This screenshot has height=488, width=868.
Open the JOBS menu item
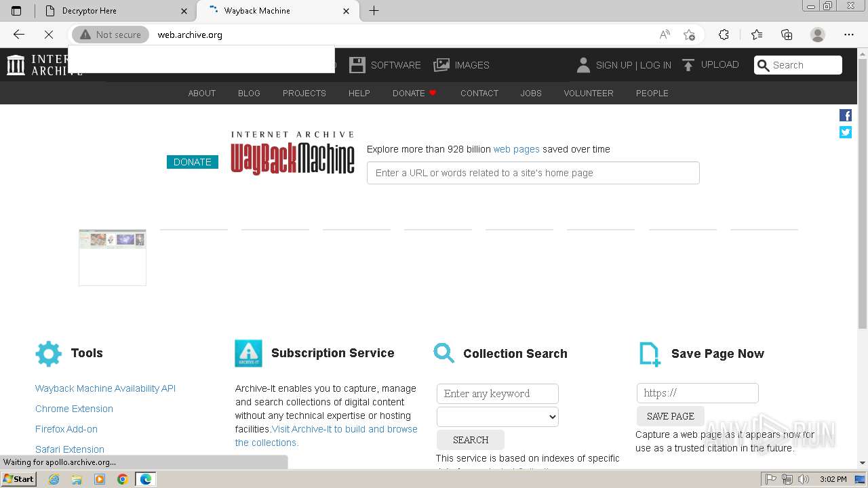[x=531, y=93]
